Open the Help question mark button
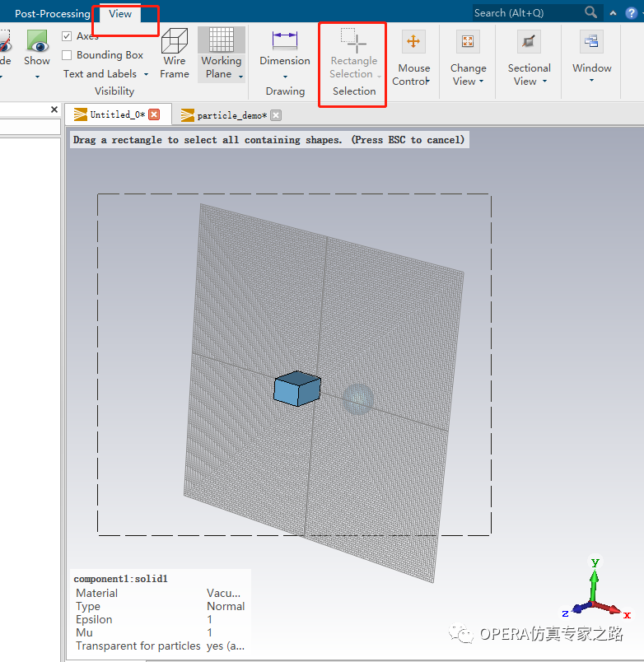The height and width of the screenshot is (662, 644). click(631, 13)
